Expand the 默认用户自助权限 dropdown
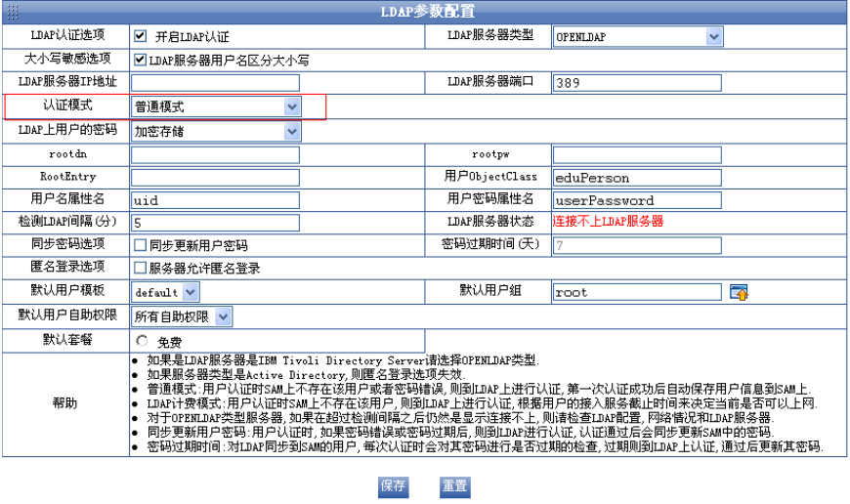 click(182, 316)
